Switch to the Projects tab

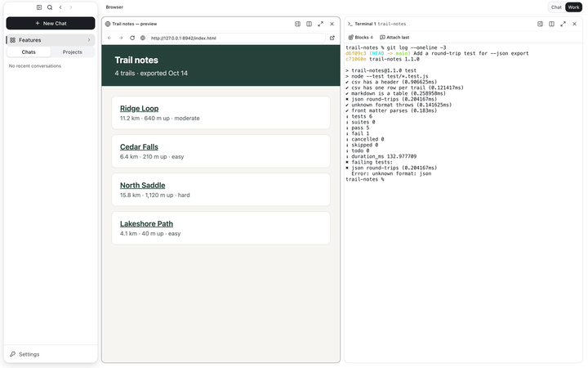[x=73, y=52]
